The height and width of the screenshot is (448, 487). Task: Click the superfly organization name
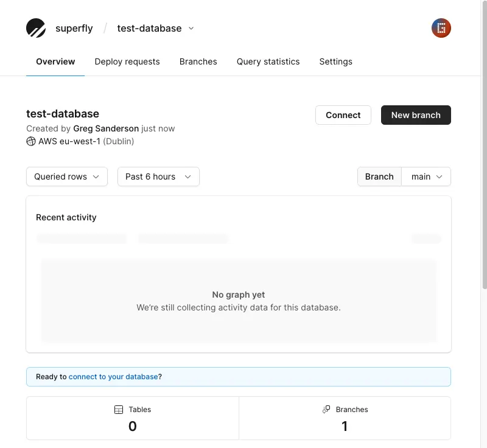[74, 29]
